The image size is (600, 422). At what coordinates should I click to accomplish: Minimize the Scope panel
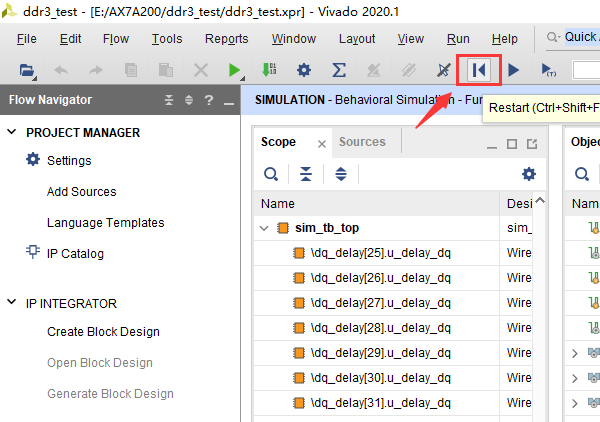[x=492, y=147]
